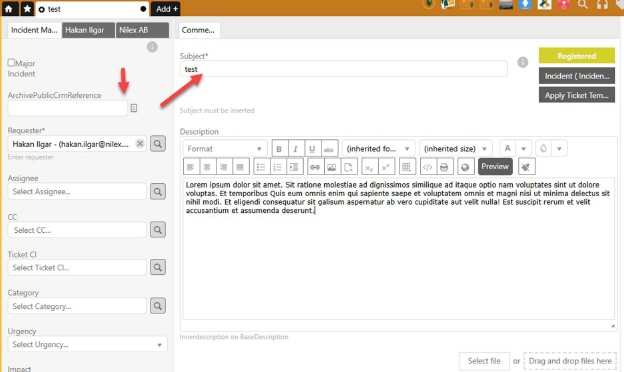
Task: Search for a requester with magnifier button
Action: pos(158,144)
